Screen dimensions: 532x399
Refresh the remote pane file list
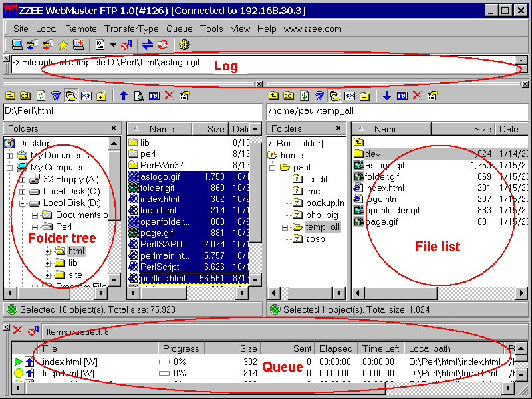click(304, 96)
